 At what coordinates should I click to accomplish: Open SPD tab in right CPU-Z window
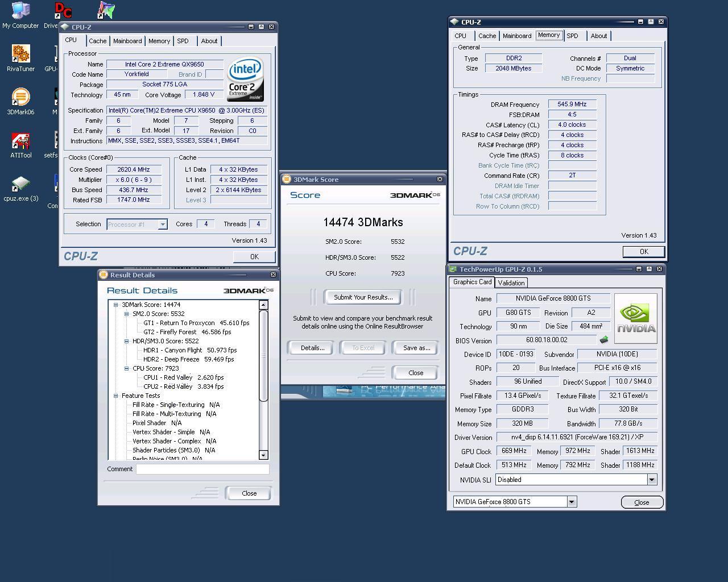click(x=572, y=36)
